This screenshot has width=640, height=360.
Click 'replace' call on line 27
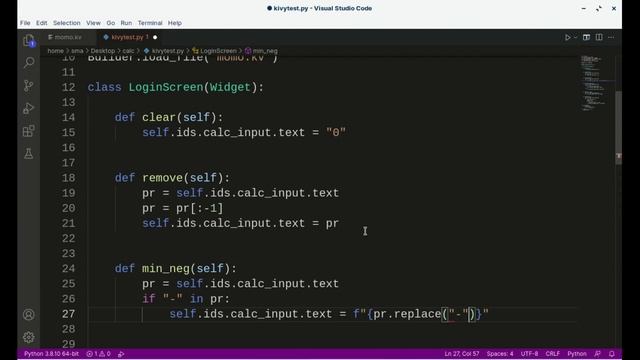(418, 314)
